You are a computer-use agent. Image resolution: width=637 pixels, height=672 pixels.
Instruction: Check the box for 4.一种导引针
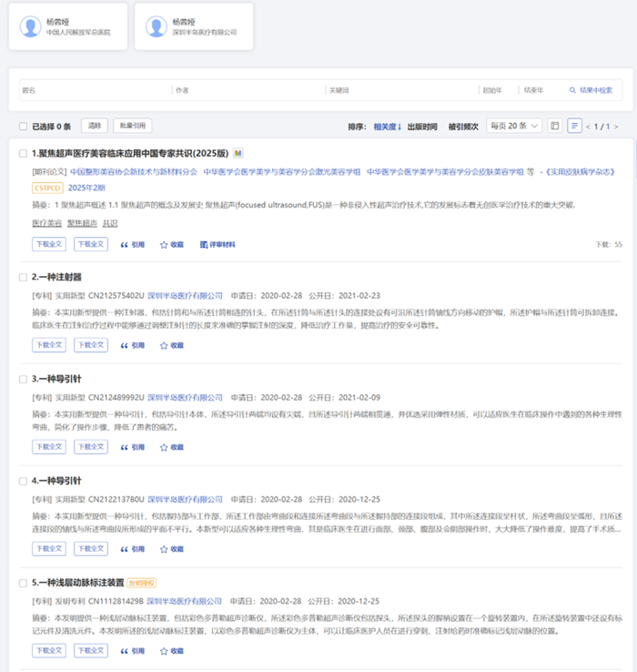coord(23,482)
